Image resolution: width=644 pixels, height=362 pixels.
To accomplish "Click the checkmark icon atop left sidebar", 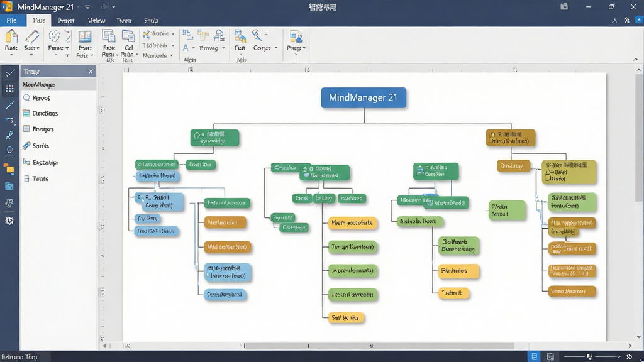I will click(x=9, y=73).
